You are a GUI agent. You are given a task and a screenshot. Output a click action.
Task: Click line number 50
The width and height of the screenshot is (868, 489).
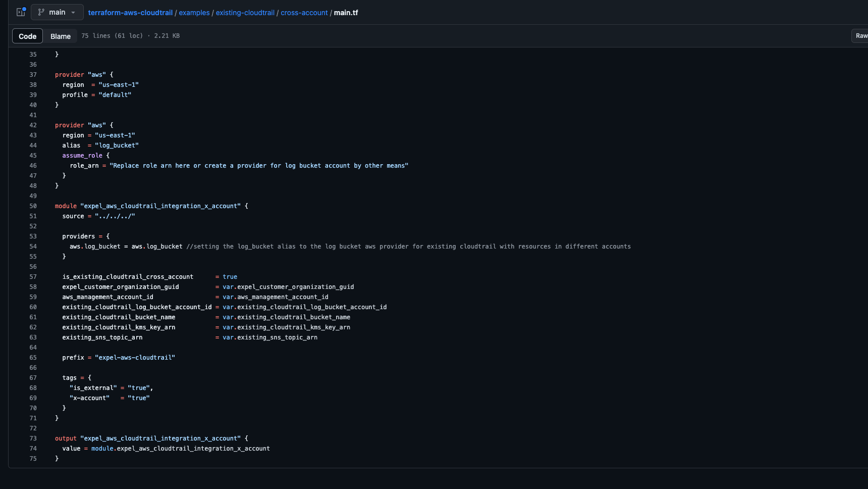(33, 206)
